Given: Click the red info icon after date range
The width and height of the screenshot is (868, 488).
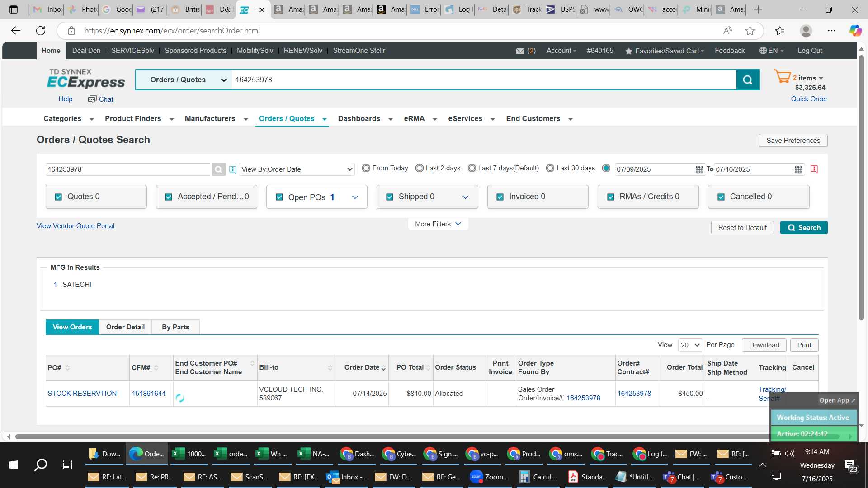Looking at the screenshot, I should pyautogui.click(x=814, y=169).
